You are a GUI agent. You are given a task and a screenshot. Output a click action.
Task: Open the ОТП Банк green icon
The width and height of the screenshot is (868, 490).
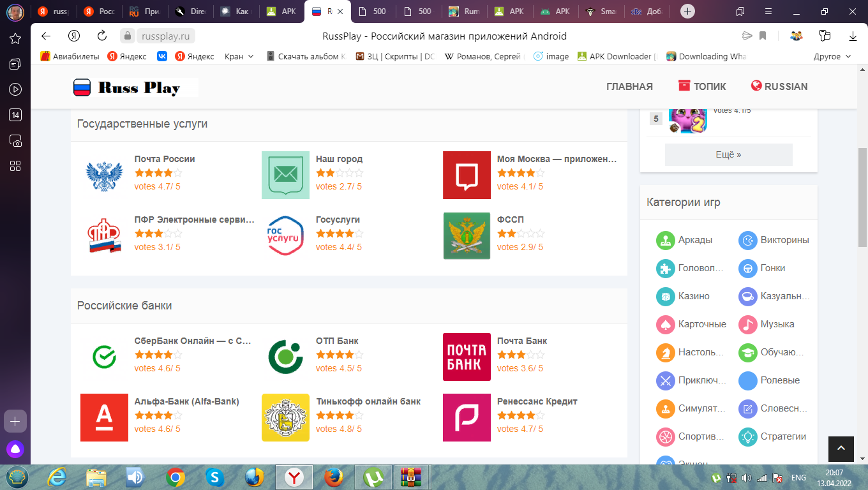[x=285, y=357]
